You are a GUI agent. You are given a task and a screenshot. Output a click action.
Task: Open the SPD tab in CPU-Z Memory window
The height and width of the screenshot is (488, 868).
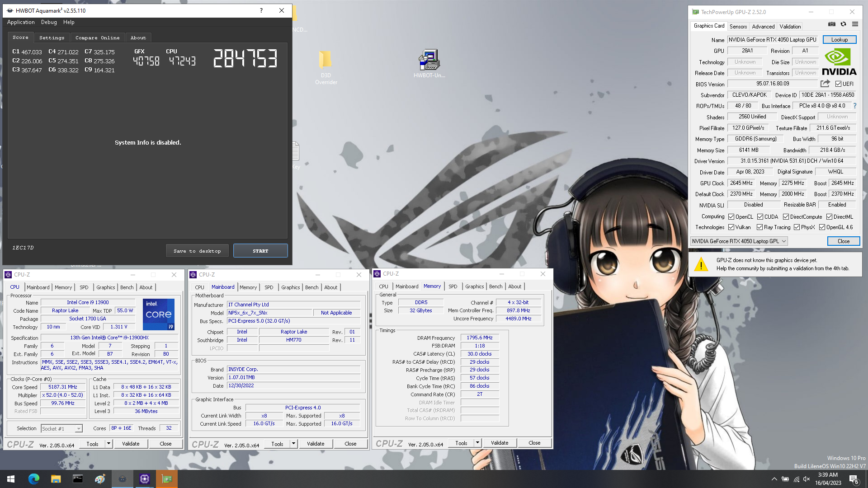pos(453,286)
